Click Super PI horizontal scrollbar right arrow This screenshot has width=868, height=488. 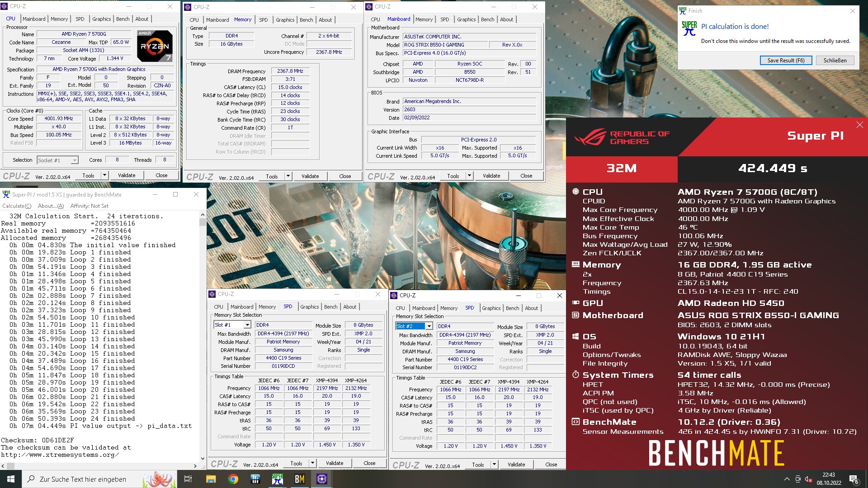point(195,465)
